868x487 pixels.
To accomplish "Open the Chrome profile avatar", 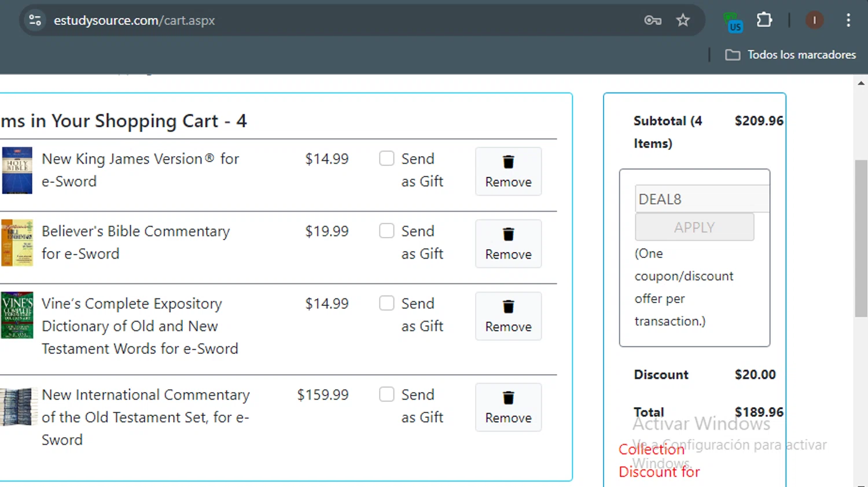I will [814, 20].
